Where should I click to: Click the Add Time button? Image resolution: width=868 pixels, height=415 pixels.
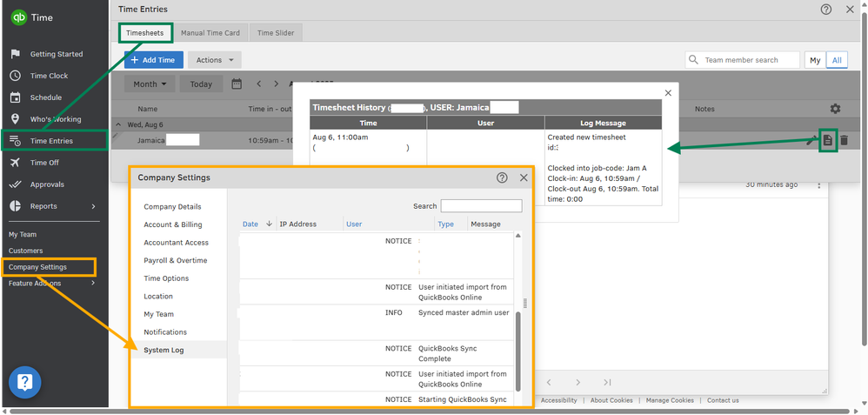click(153, 60)
